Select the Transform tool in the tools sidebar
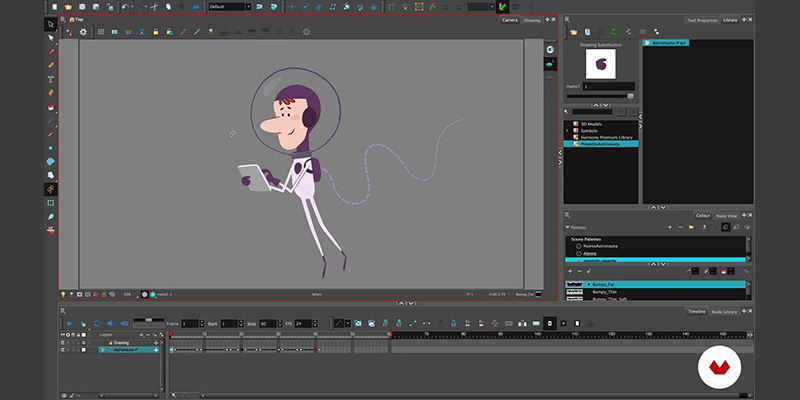This screenshot has width=800, height=400. pos(51,24)
